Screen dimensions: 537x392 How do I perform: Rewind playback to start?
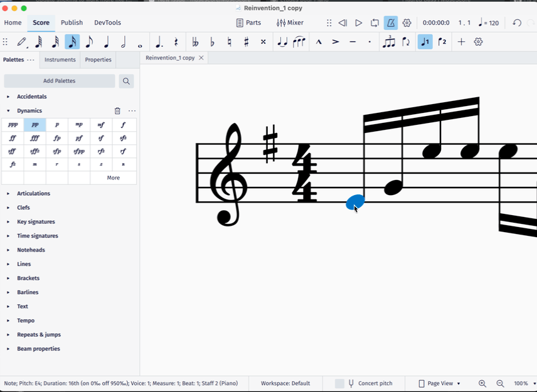pos(343,23)
